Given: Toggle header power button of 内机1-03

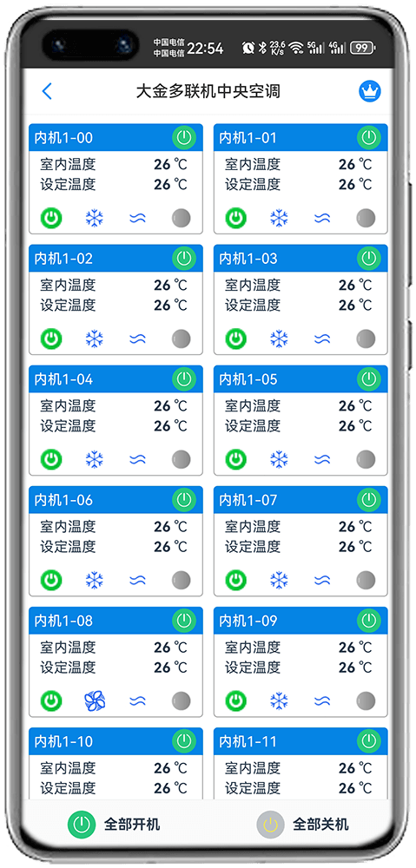Looking at the screenshot, I should [368, 258].
